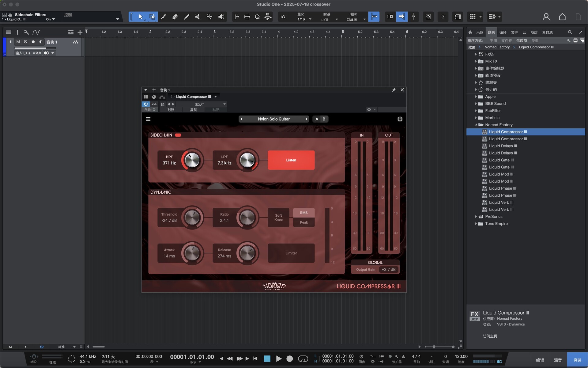
Task: Select preset slot A
Action: [x=317, y=119]
